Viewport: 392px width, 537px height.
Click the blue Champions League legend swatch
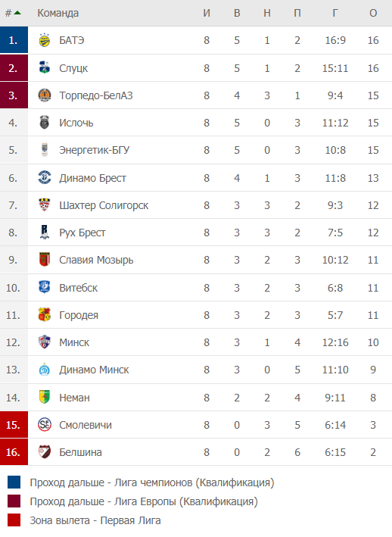(x=14, y=482)
